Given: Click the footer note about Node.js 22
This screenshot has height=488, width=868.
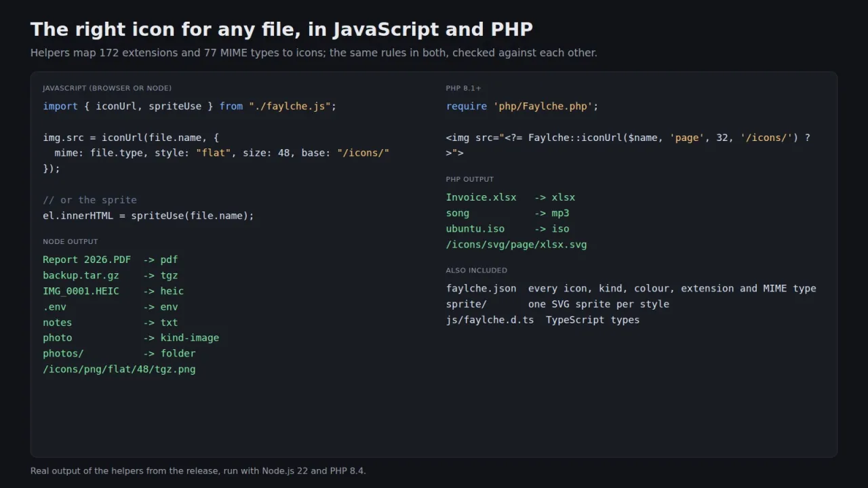Looking at the screenshot, I should 198,470.
